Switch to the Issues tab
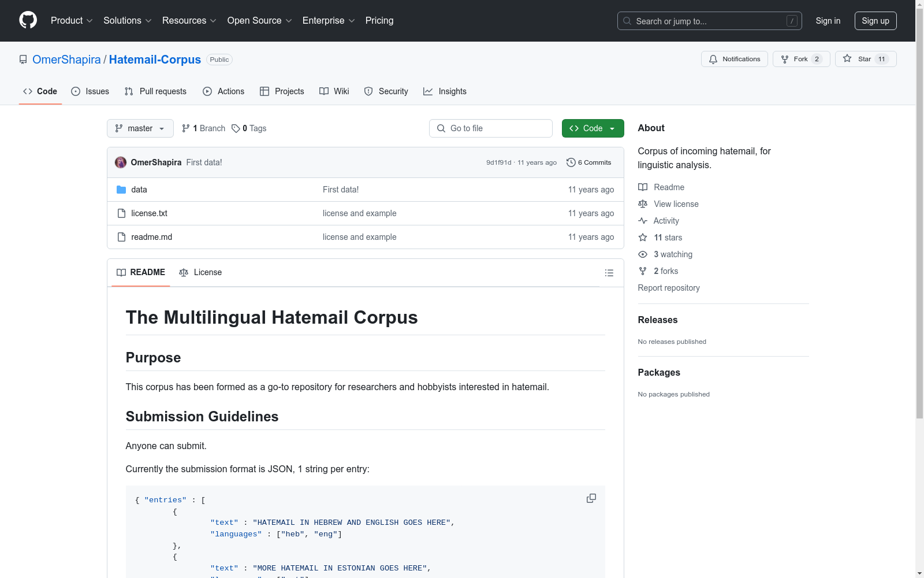 pyautogui.click(x=90, y=91)
